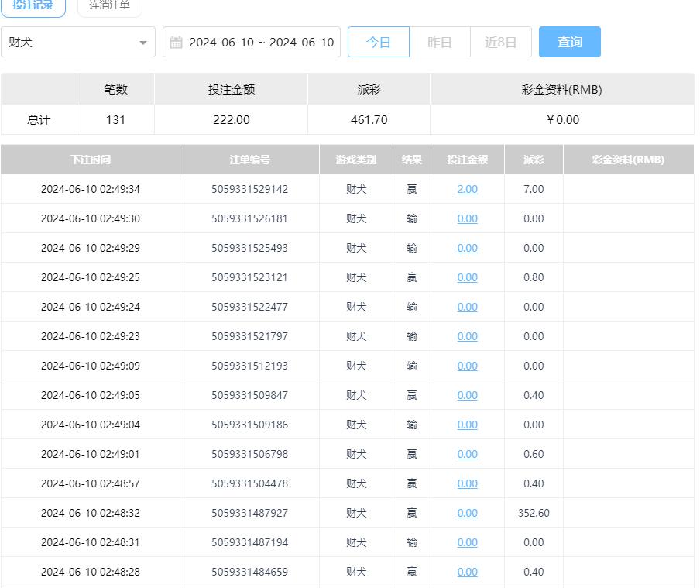Open the 2.00 bet amount link
Viewport: 700px width, 588px height.
point(467,189)
